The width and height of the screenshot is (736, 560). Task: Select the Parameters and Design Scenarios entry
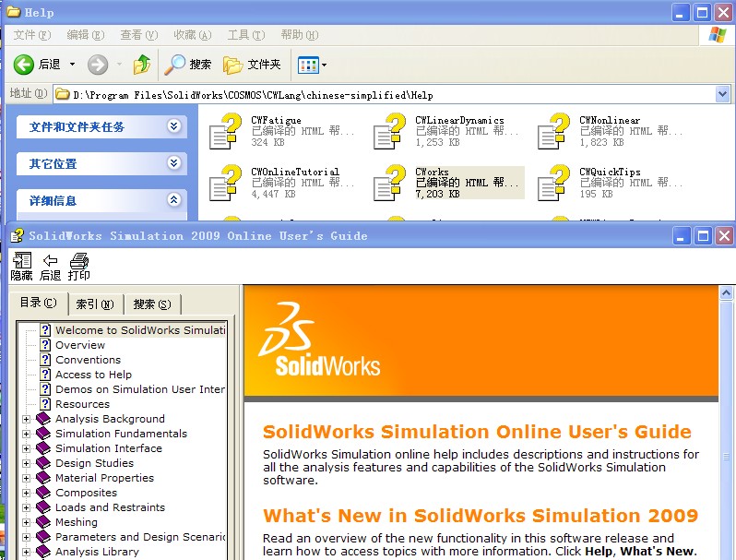coord(140,537)
